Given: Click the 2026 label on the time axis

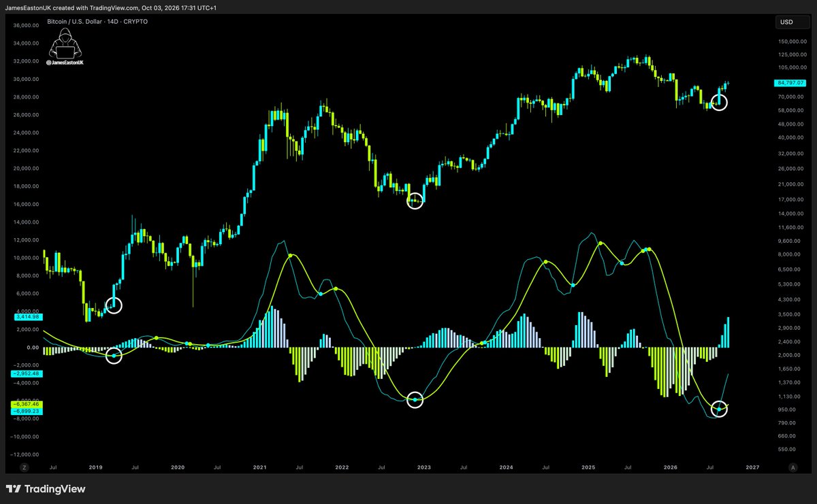Looking at the screenshot, I should coord(671,467).
